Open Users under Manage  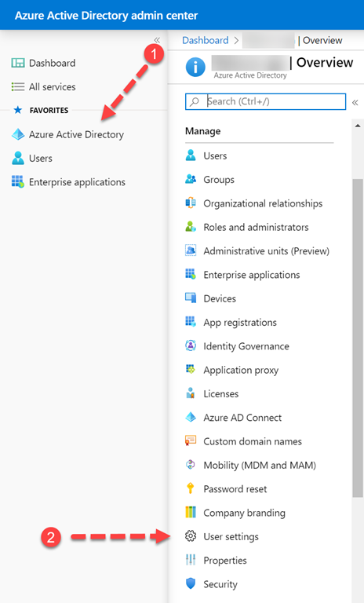[x=215, y=155]
